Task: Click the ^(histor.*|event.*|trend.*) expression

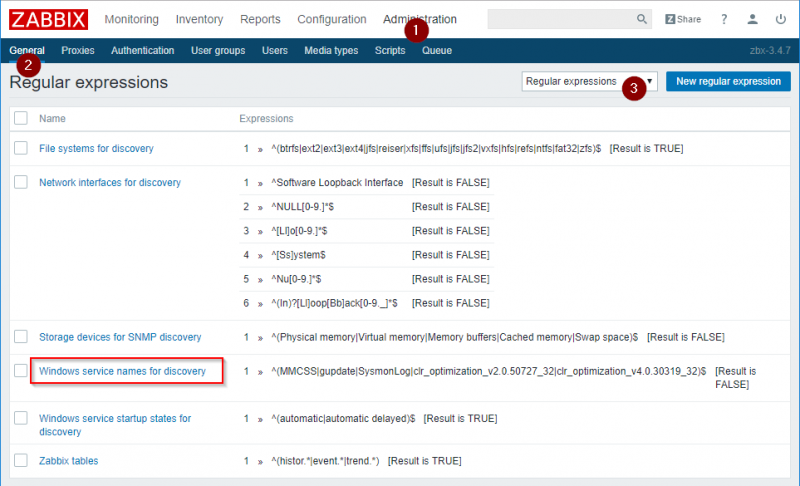Action: point(326,461)
